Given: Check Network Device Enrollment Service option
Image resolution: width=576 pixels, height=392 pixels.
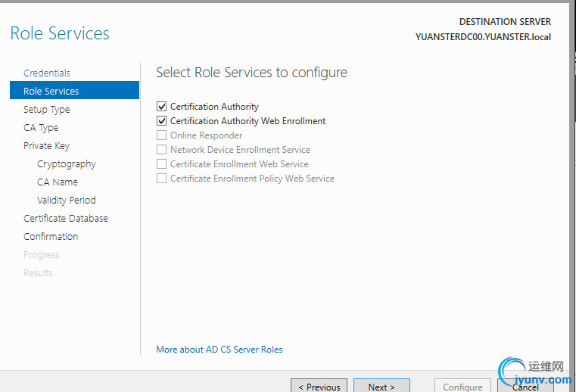Looking at the screenshot, I should click(161, 150).
